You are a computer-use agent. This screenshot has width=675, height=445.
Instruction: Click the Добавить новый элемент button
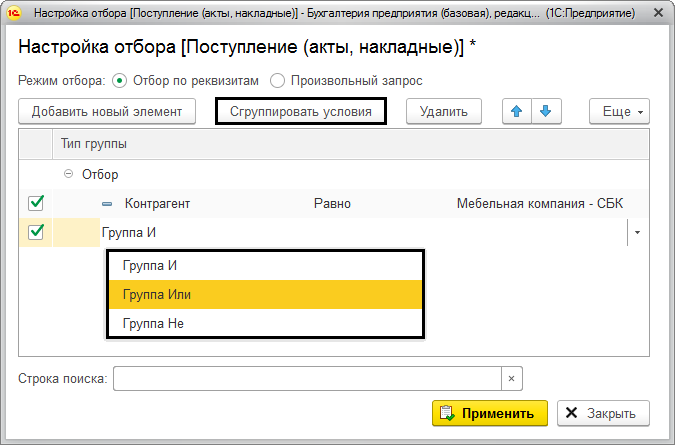[x=107, y=111]
